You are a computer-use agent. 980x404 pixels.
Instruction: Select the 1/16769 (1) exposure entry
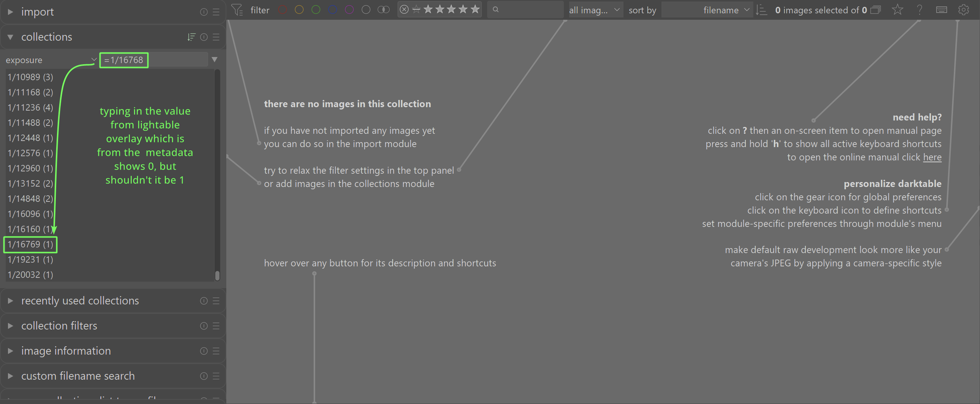[x=30, y=244]
